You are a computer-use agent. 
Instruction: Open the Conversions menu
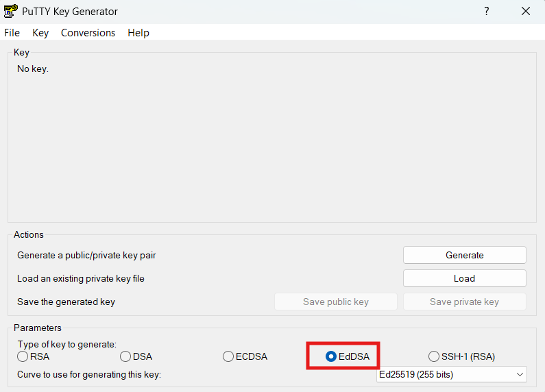click(x=88, y=33)
